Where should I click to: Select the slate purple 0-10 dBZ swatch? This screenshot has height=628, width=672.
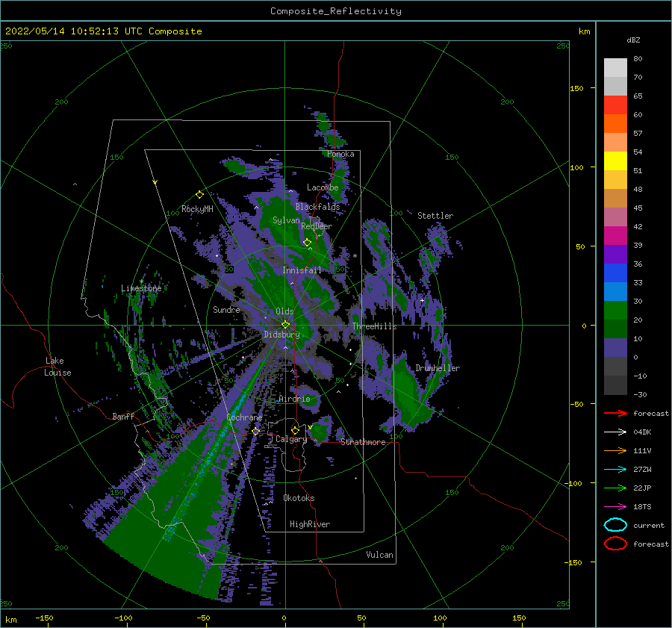pos(615,348)
